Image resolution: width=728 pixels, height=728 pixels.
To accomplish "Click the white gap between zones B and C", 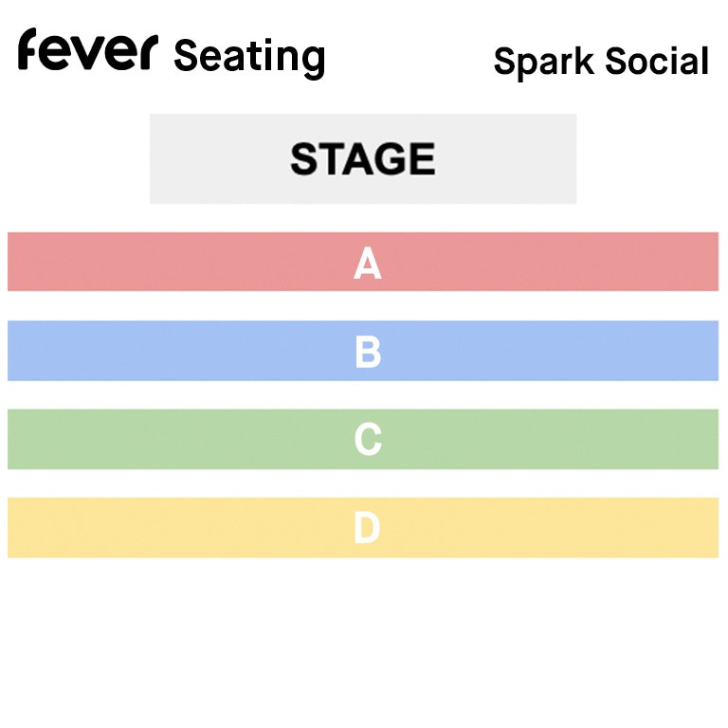I will coord(363,395).
